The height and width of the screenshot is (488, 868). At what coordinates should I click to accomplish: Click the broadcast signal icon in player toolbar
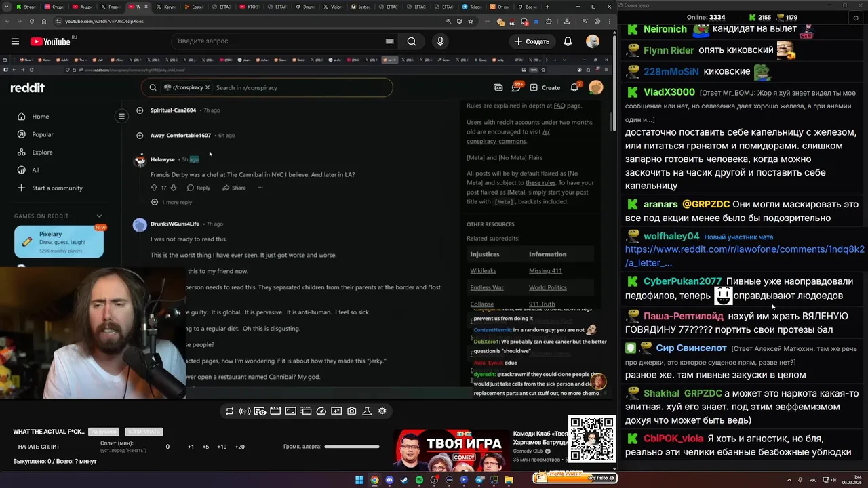pyautogui.click(x=245, y=411)
